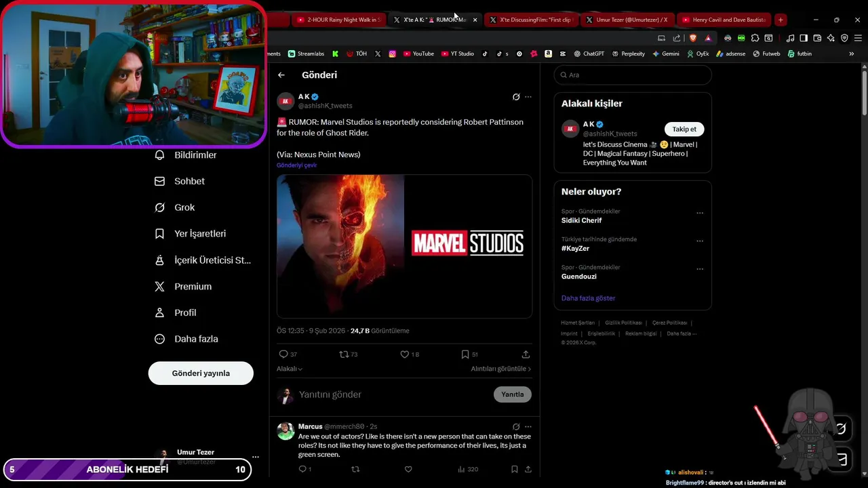868x488 pixels.
Task: Repost Marcus's reply
Action: (355, 469)
